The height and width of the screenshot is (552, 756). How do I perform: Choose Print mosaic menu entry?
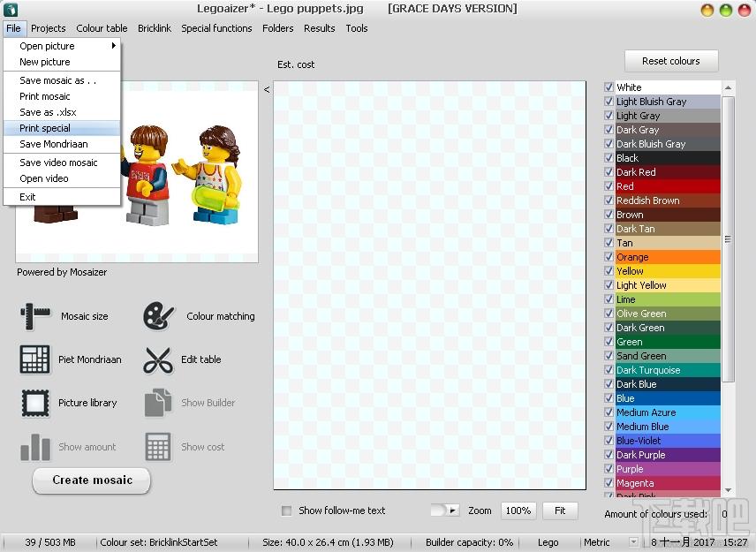[x=62, y=96]
